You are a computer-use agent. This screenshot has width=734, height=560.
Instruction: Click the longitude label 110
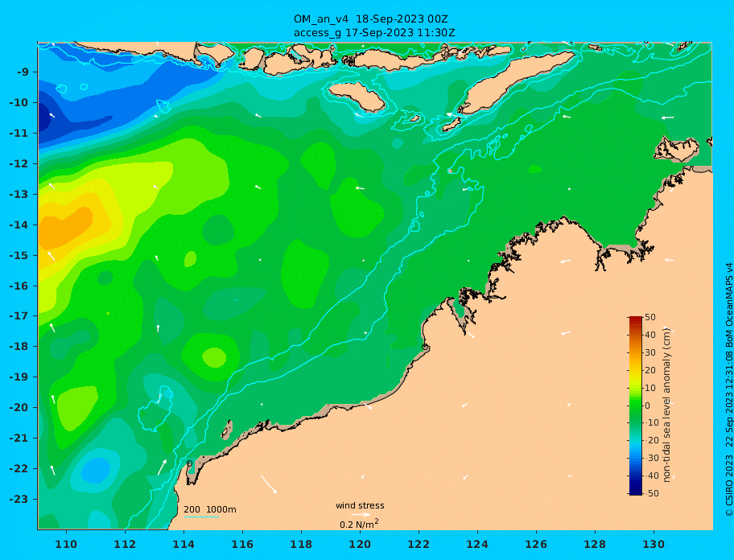(x=66, y=545)
